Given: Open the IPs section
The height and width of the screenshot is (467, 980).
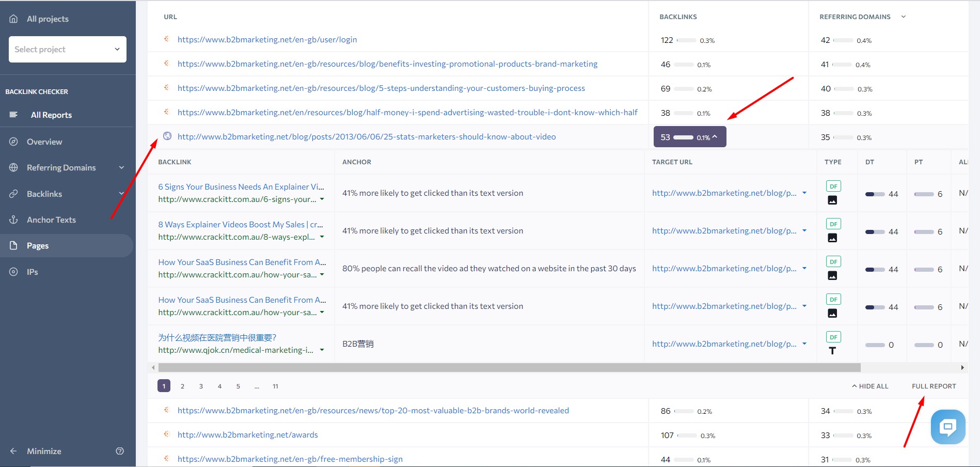Looking at the screenshot, I should point(33,272).
